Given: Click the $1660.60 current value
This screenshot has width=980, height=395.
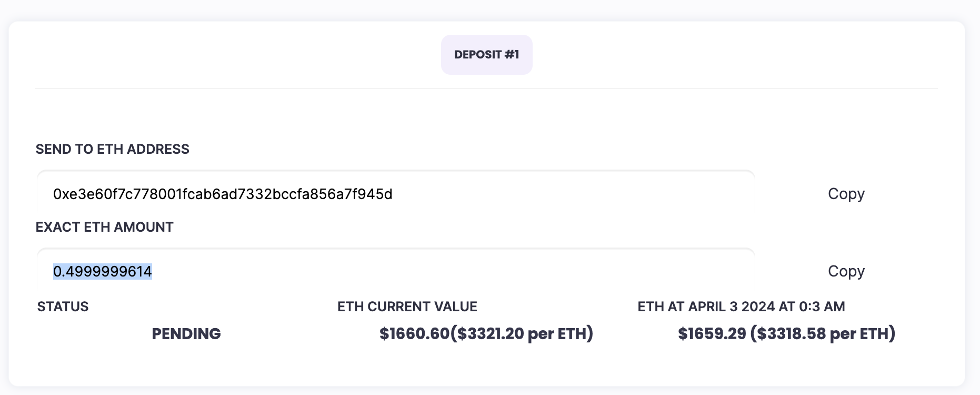Looking at the screenshot, I should click(x=414, y=334).
